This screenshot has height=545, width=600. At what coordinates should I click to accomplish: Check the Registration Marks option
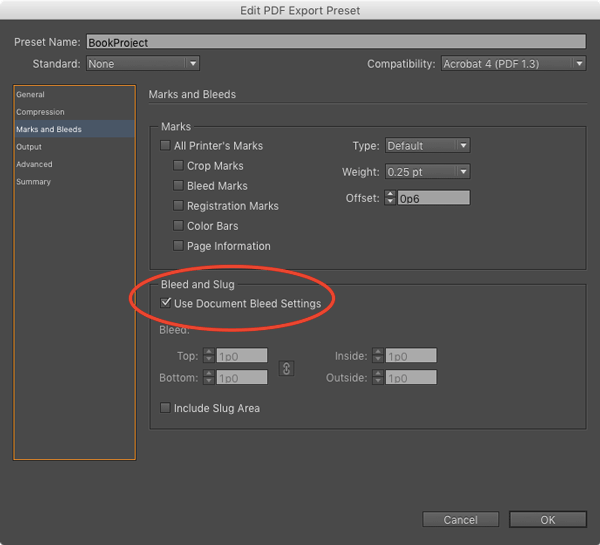[x=179, y=206]
